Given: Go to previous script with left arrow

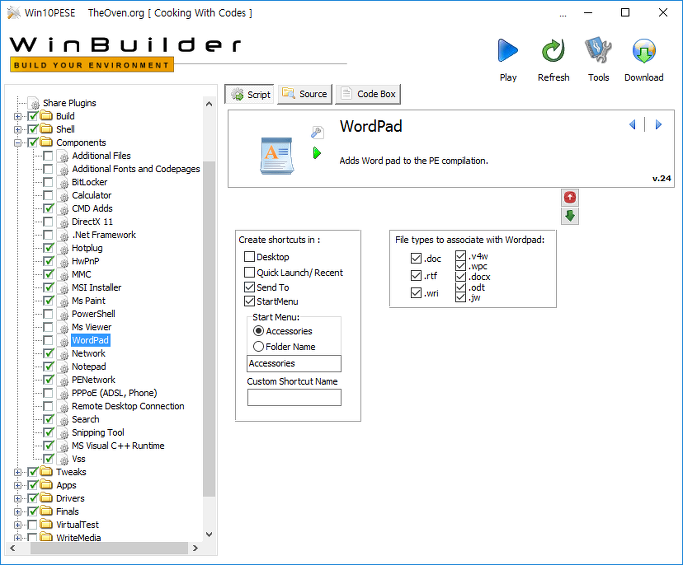Looking at the screenshot, I should tap(632, 125).
